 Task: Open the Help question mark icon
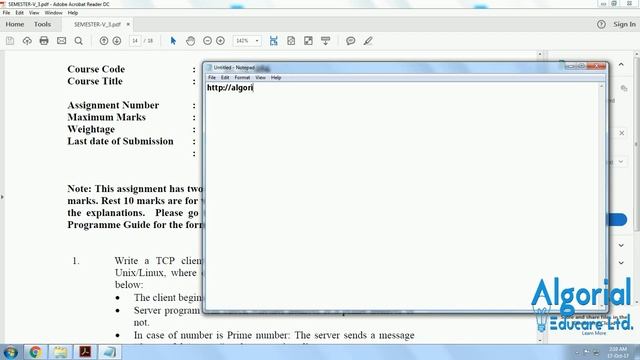pyautogui.click(x=601, y=24)
